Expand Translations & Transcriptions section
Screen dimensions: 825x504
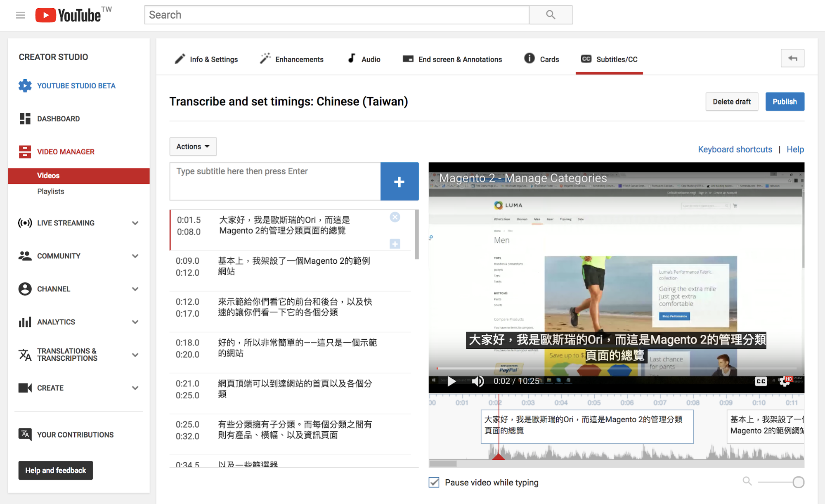(135, 355)
